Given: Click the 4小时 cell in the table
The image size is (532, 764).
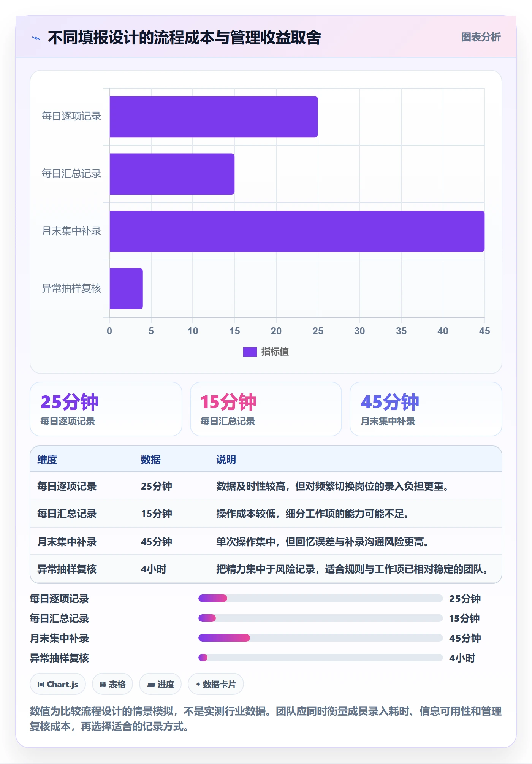Looking at the screenshot, I should [x=154, y=569].
